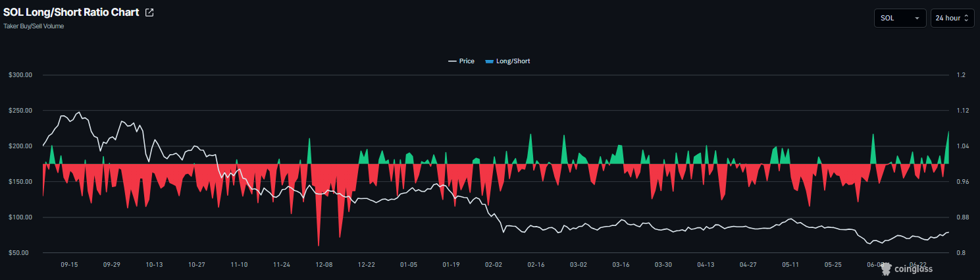Click the Taker Buy/Sell Volume subtitle
The height and width of the screenshot is (280, 980).
[x=34, y=26]
